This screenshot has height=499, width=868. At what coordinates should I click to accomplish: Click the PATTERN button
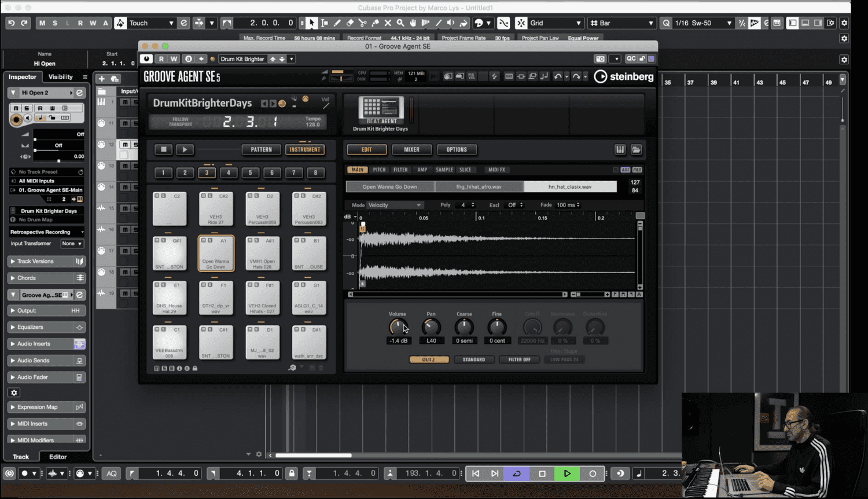[x=261, y=149]
